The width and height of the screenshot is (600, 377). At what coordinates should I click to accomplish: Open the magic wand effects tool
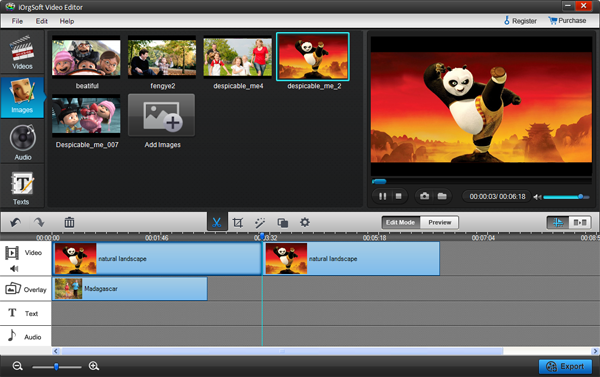click(260, 222)
